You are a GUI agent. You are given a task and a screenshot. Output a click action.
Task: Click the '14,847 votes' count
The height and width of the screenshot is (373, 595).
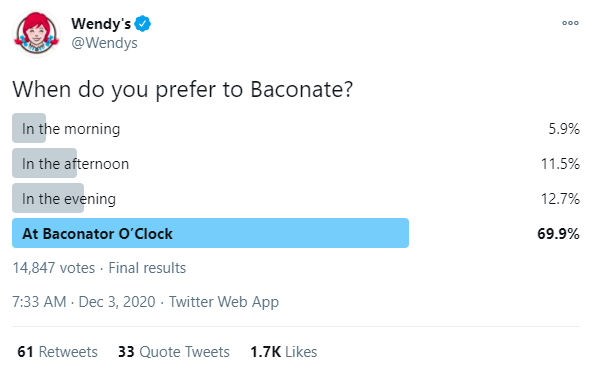[x=54, y=268]
